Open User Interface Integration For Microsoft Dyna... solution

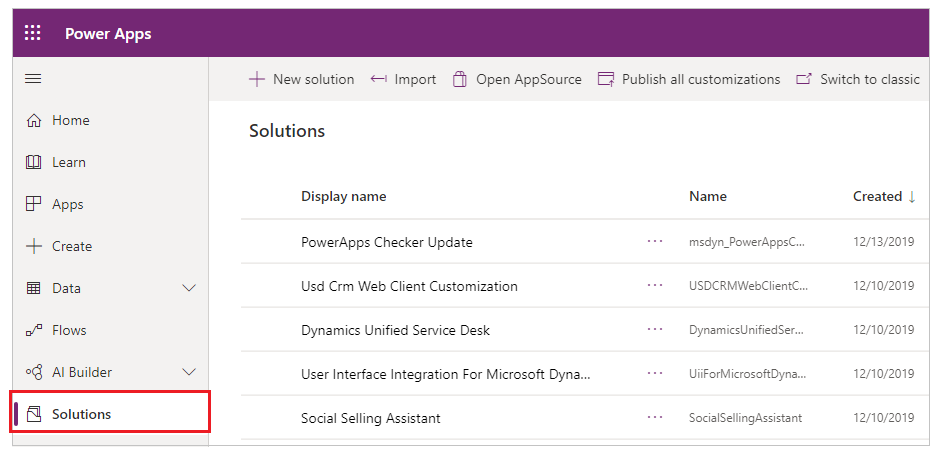click(446, 374)
